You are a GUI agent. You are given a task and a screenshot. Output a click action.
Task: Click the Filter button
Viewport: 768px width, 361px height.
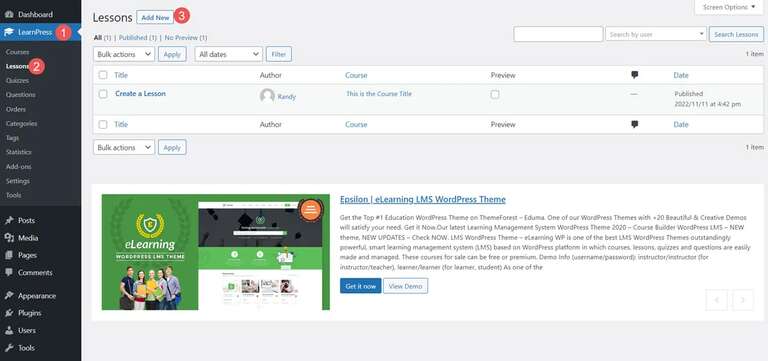[x=279, y=54]
